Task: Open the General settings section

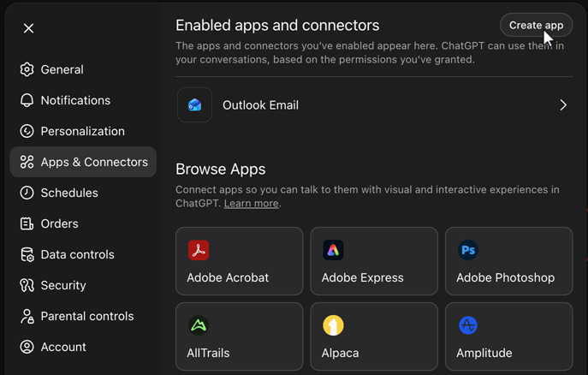Action: (x=62, y=69)
